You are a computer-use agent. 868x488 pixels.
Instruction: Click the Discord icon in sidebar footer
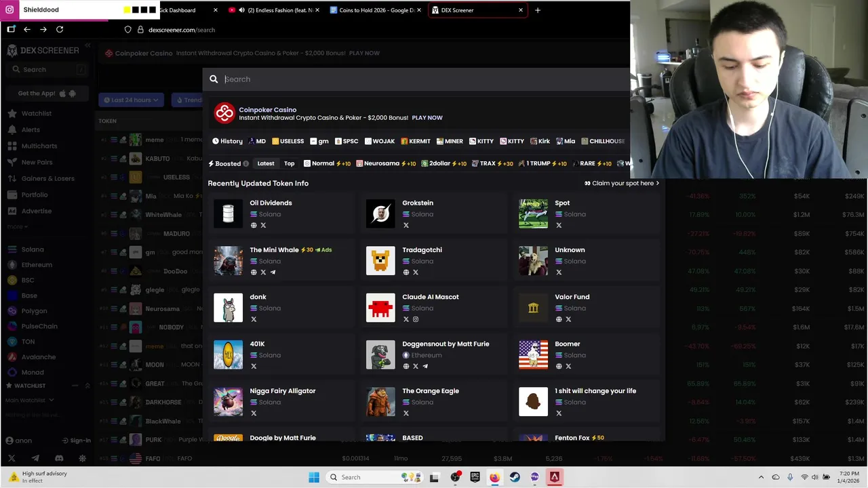click(x=59, y=459)
